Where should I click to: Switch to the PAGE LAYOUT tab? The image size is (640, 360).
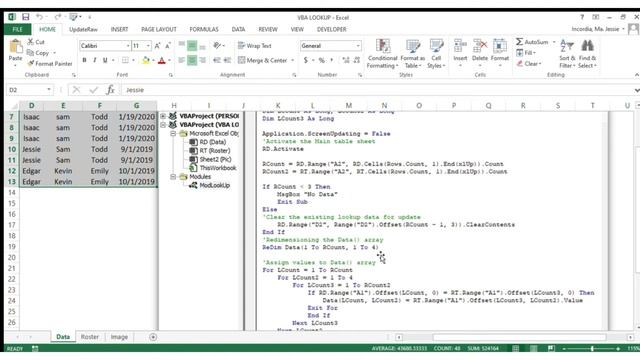159,29
